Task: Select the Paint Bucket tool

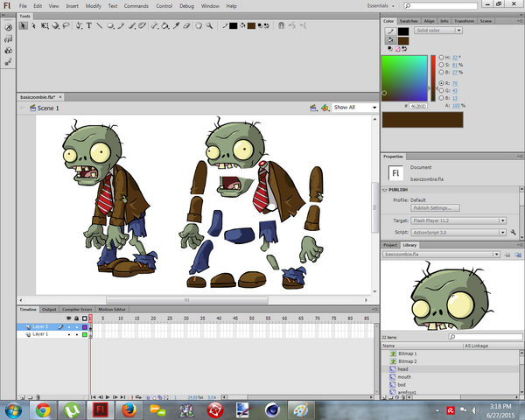Action: pyautogui.click(x=164, y=25)
